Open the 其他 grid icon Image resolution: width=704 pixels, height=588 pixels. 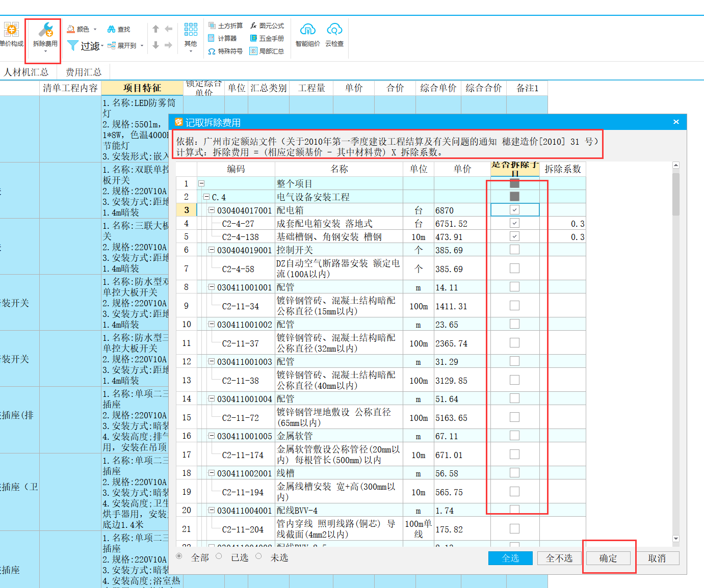pos(191,30)
